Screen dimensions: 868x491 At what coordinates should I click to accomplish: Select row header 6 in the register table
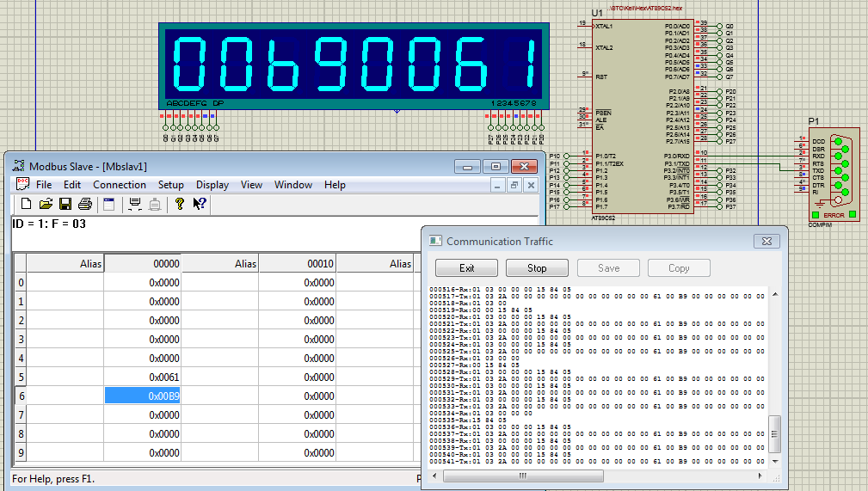coord(21,396)
